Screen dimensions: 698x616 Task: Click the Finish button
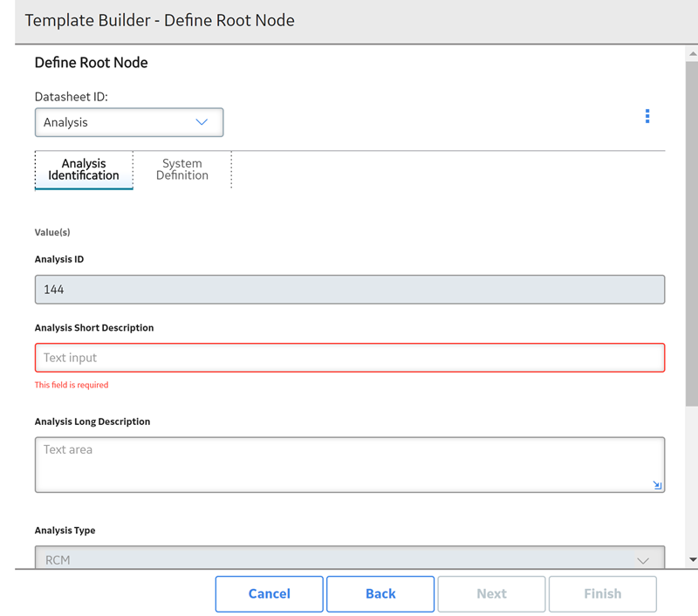click(x=603, y=593)
